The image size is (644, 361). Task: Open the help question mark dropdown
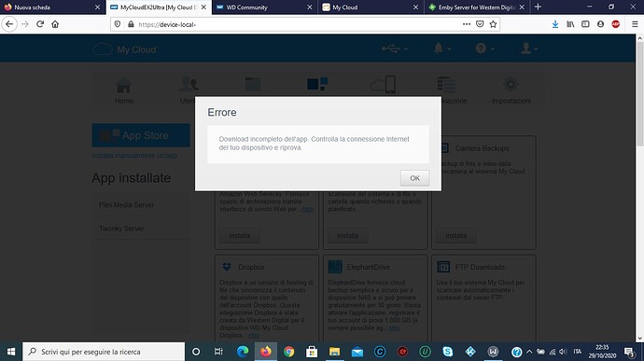coord(484,49)
